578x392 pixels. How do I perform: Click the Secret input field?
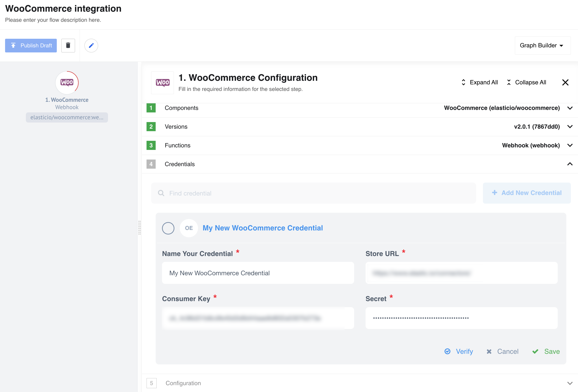[461, 318]
